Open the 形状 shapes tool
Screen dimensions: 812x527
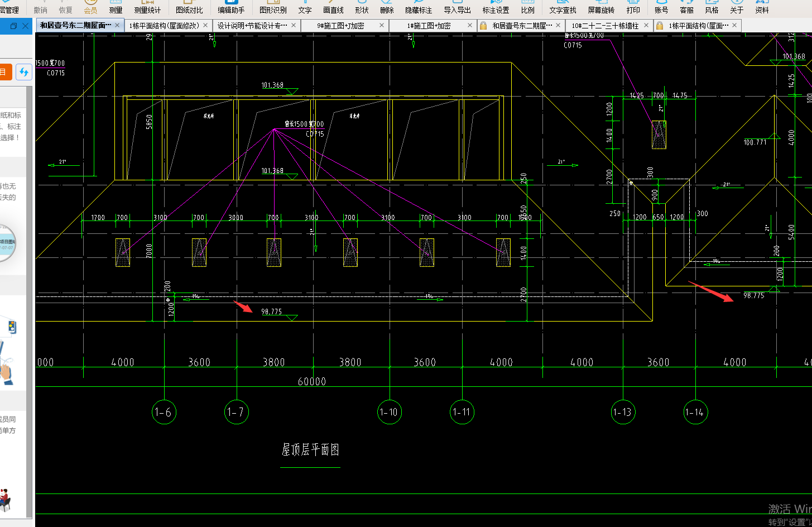click(x=362, y=7)
